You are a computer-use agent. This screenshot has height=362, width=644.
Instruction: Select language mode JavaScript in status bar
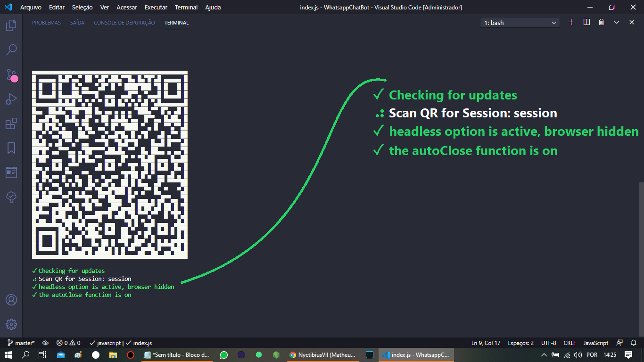click(x=596, y=343)
